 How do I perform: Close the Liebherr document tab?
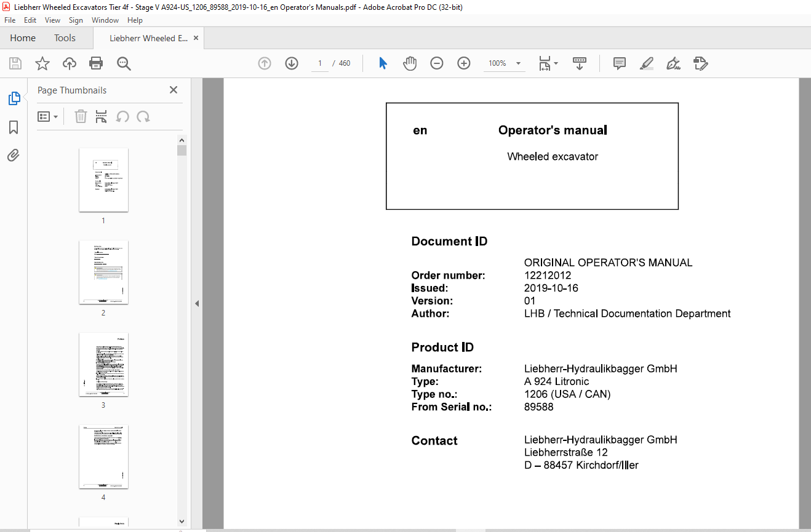196,38
